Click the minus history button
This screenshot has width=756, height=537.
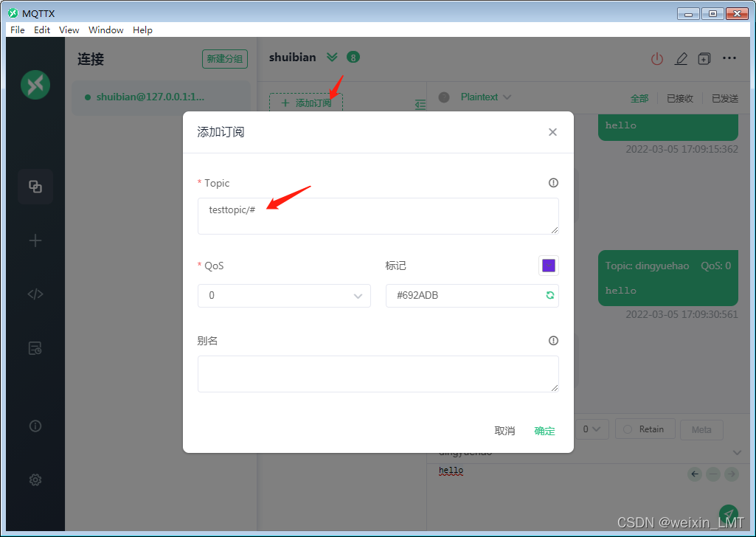click(713, 474)
